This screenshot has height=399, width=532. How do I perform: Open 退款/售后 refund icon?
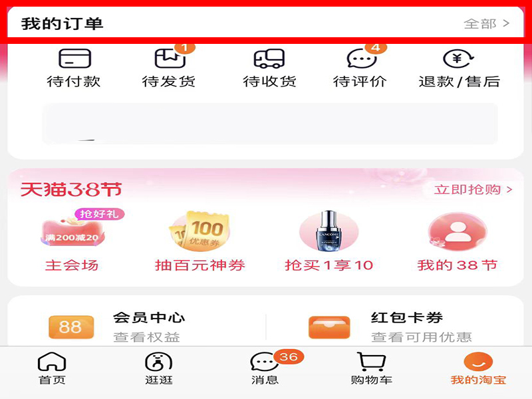(x=458, y=59)
